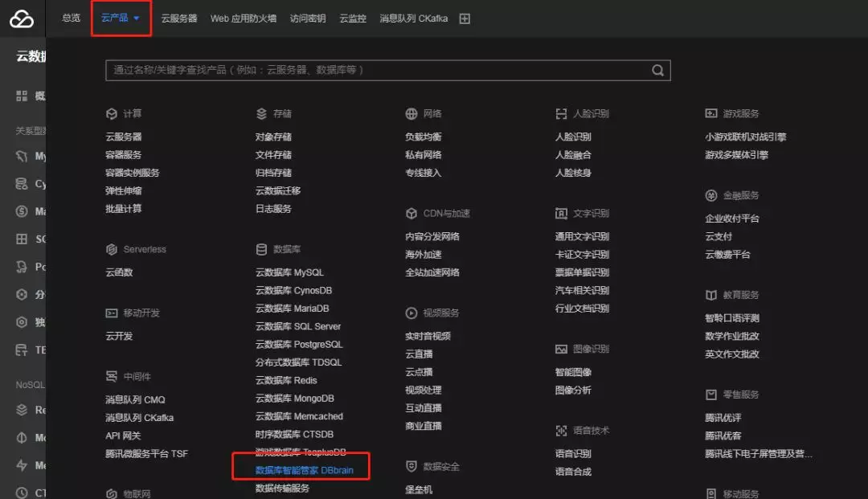Click the 视频服务 play icon
This screenshot has width=868, height=499.
[x=411, y=313]
